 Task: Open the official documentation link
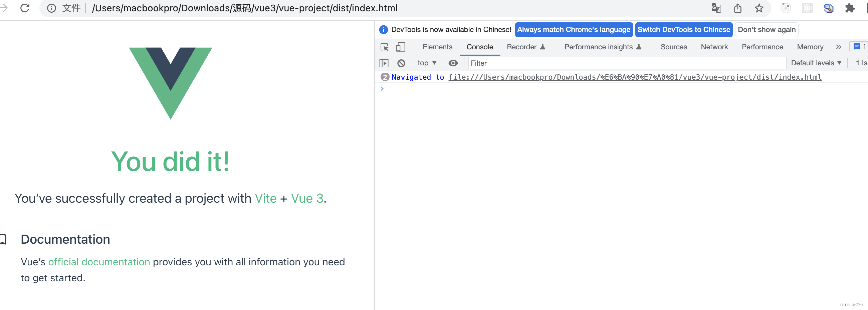coord(99,262)
